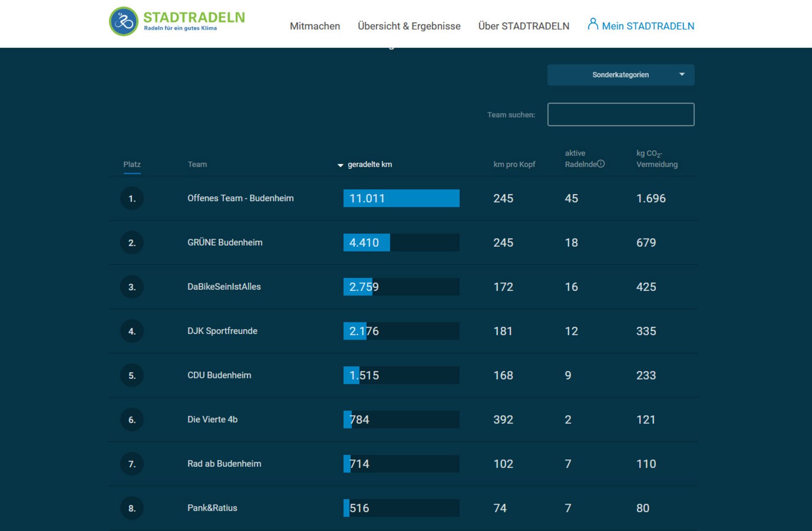Open the Sonderkategorien dropdown

click(620, 75)
